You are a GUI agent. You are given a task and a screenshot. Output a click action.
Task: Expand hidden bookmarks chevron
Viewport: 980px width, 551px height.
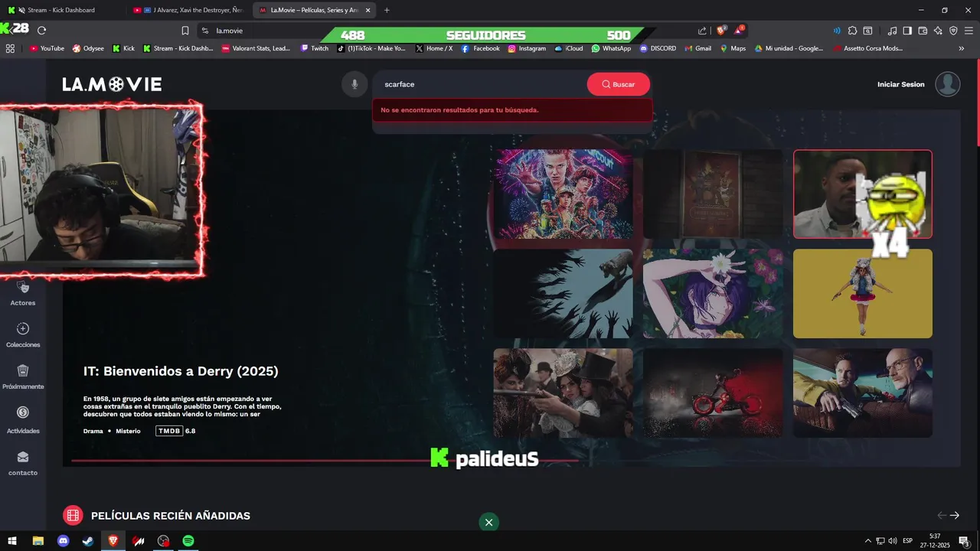pyautogui.click(x=962, y=48)
